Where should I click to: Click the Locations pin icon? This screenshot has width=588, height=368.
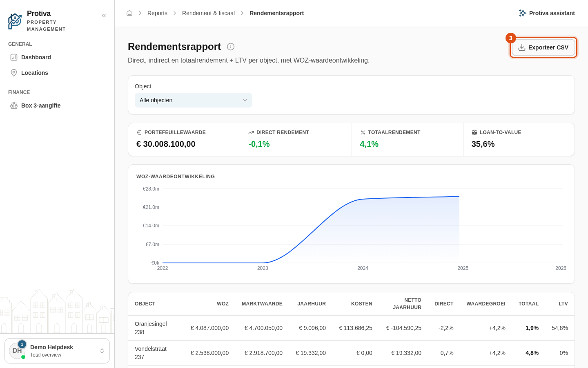click(x=14, y=73)
